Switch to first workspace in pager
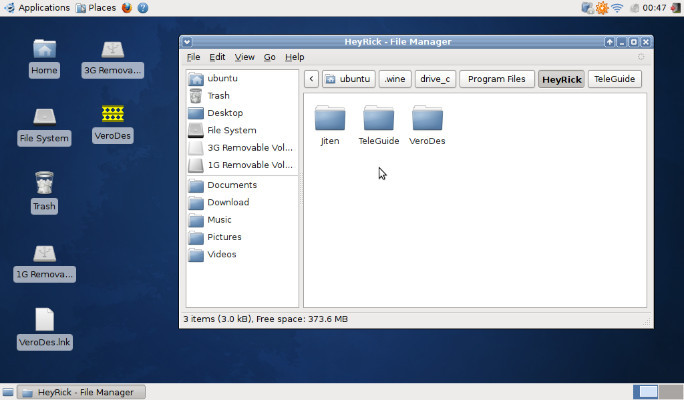Screen dimensions: 684x400 pos(646,392)
